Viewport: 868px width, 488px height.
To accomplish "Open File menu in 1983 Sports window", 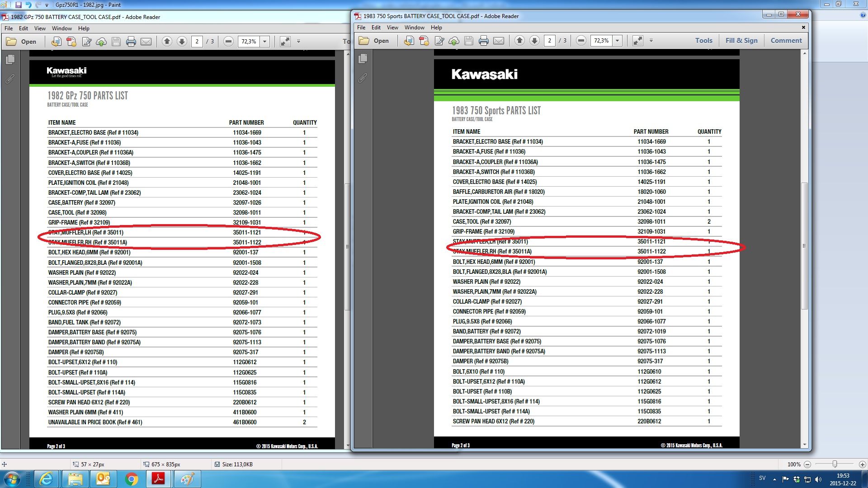I will pyautogui.click(x=361, y=27).
